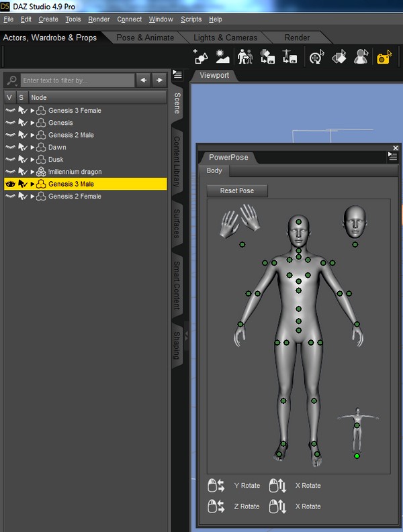Select the Universal rotate tool icon
Image resolution: width=403 pixels, height=532 pixels.
317,56
